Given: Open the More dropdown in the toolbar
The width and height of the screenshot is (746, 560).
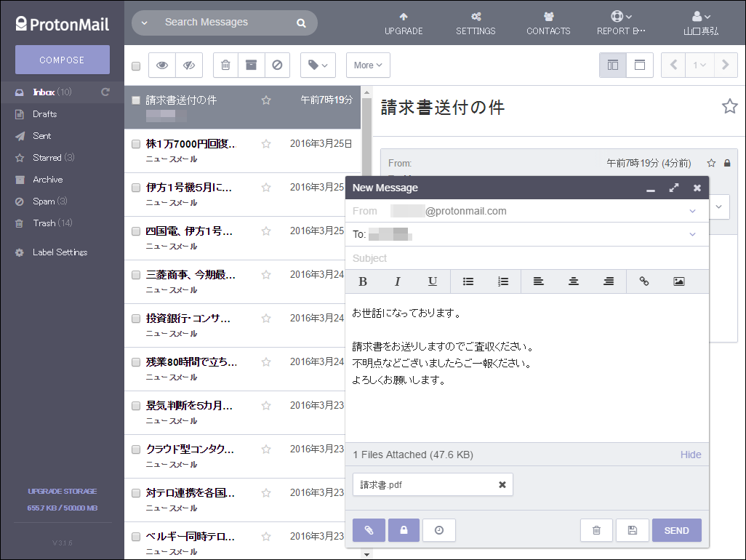Looking at the screenshot, I should (368, 65).
